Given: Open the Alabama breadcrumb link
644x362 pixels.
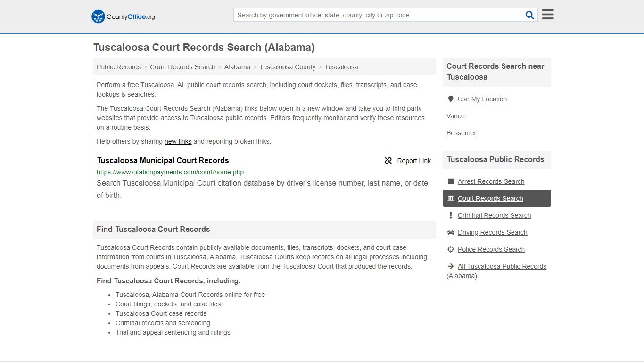Looking at the screenshot, I should coord(237,67).
